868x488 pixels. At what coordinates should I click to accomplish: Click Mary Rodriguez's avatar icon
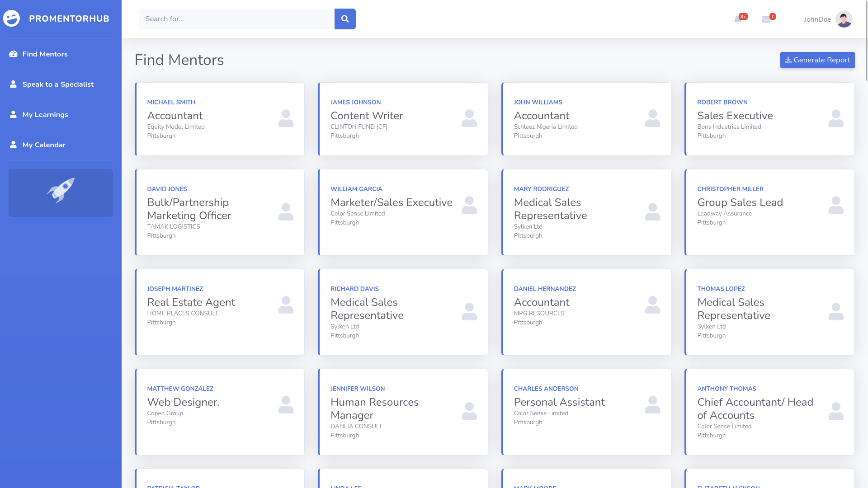(x=652, y=212)
